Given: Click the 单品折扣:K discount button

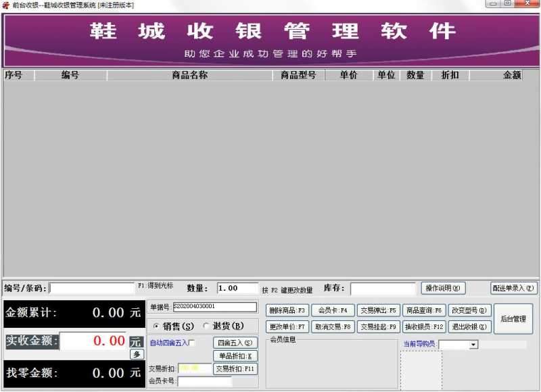Looking at the screenshot, I should (234, 356).
